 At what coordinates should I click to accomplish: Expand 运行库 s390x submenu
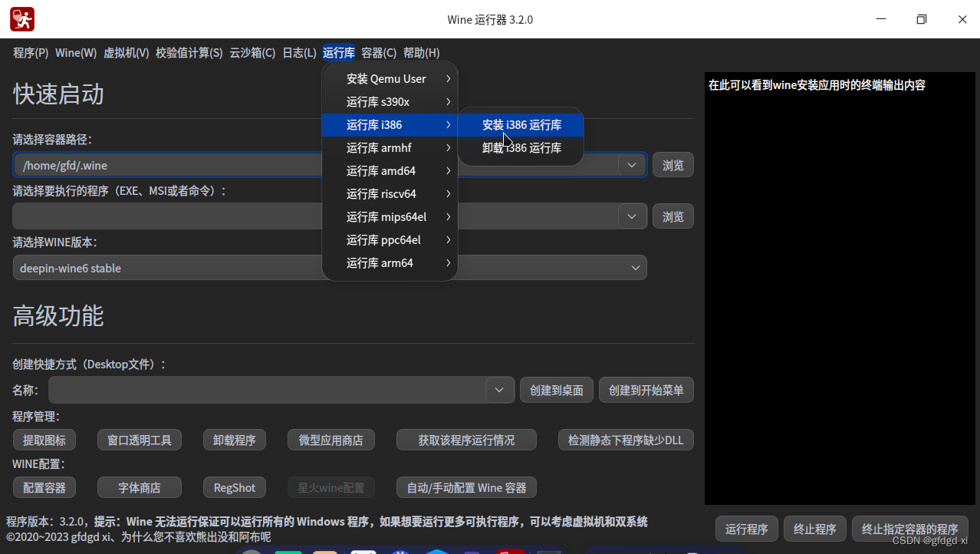(x=390, y=102)
